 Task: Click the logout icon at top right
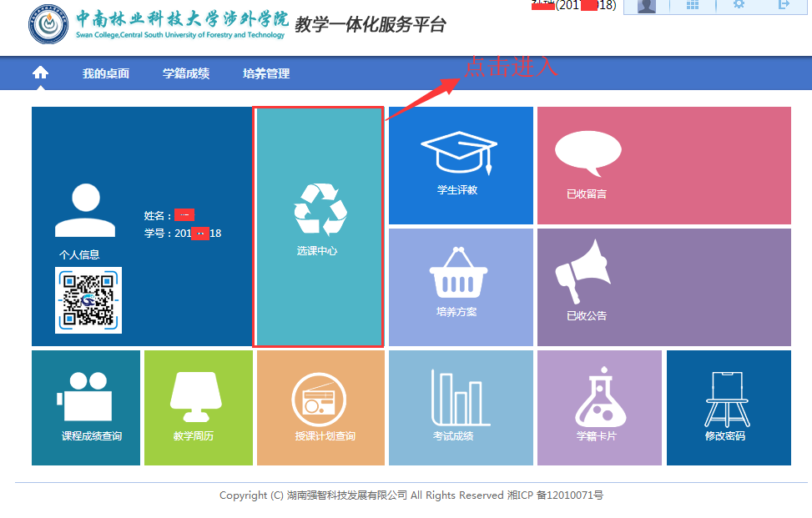pyautogui.click(x=786, y=6)
